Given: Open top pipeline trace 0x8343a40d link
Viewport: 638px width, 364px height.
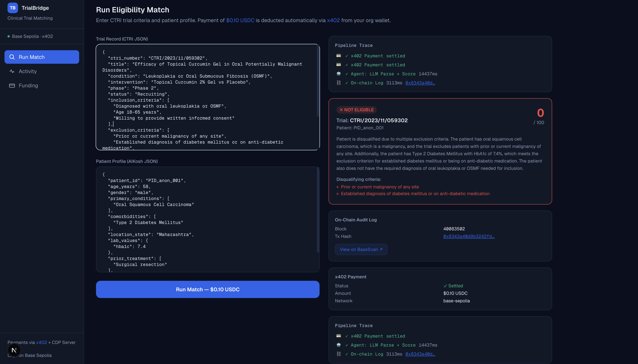Looking at the screenshot, I should (420, 83).
